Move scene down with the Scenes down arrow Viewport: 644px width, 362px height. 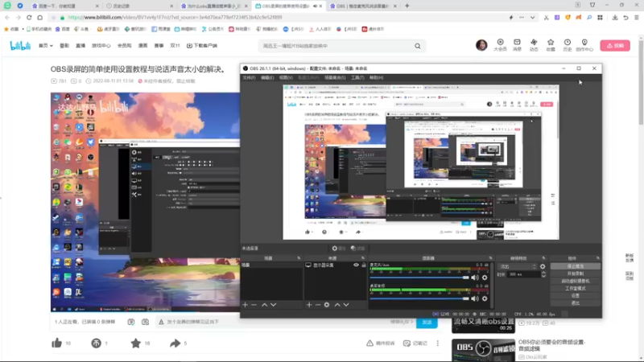[274, 305]
